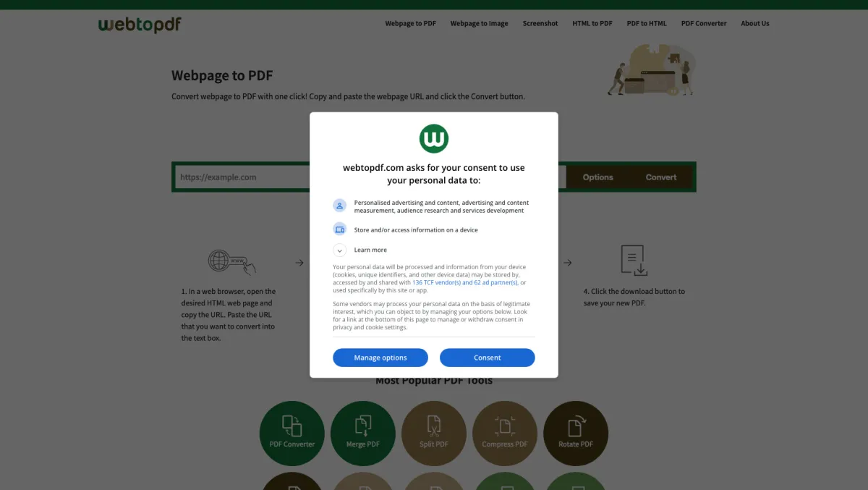Open HTML to PDF menu item
This screenshot has width=868, height=490.
[x=592, y=23]
